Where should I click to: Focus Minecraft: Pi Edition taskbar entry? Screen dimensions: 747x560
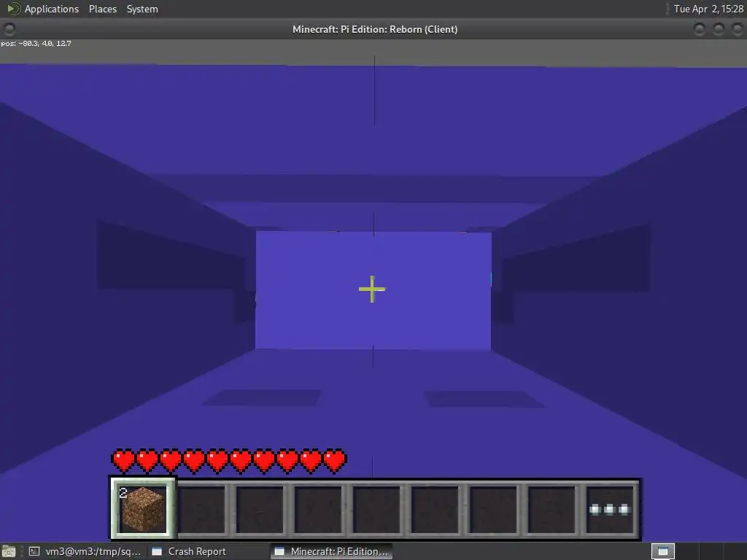pos(332,551)
